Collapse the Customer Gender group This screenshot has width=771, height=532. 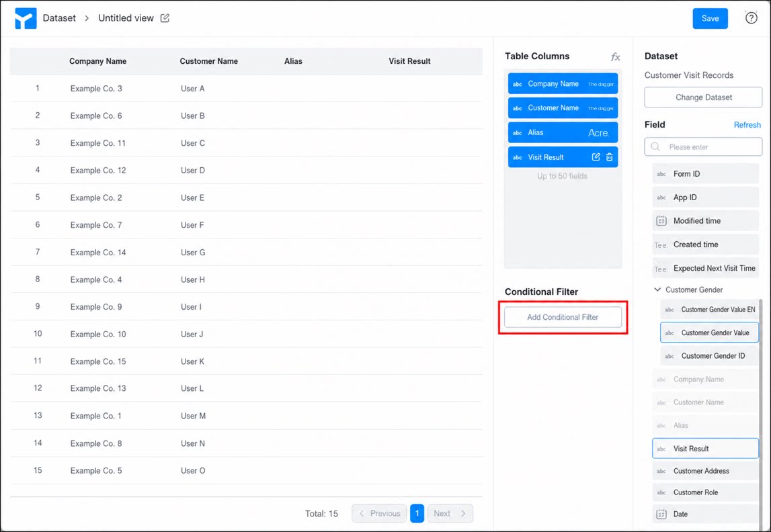657,290
